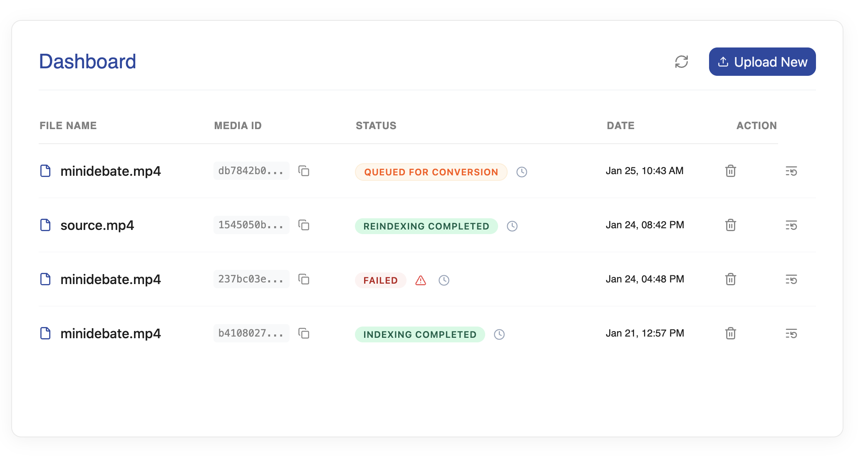
Task: Copy the Media ID for minidebate.mp4 queued row
Action: point(304,171)
